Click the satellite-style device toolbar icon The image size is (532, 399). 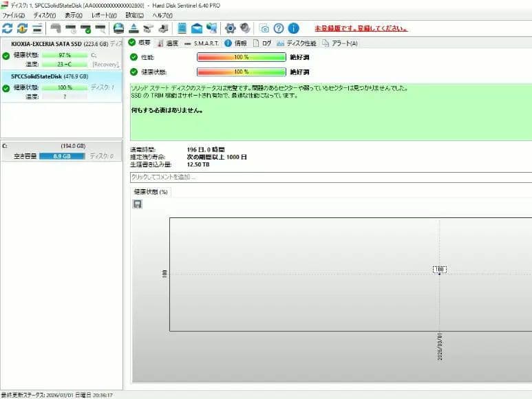click(x=148, y=29)
